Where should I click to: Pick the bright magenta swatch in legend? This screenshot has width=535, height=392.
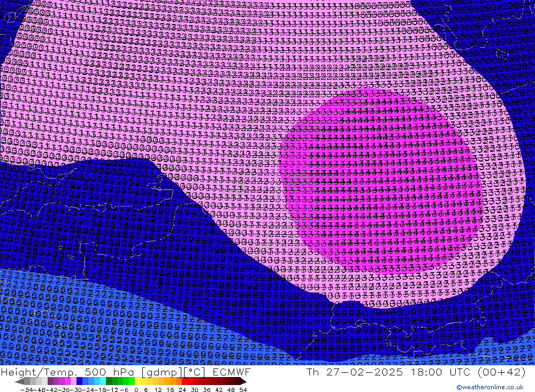pyautogui.click(x=67, y=381)
